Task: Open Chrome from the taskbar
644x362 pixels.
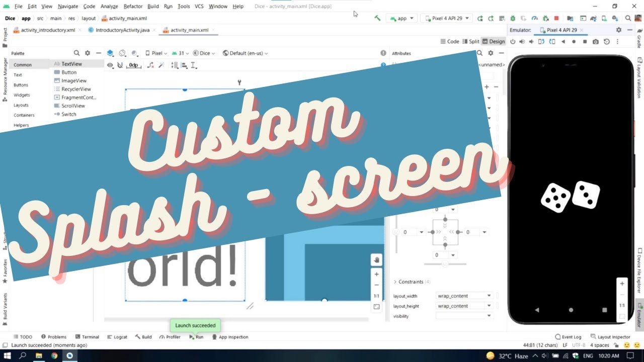Action: [x=54, y=355]
